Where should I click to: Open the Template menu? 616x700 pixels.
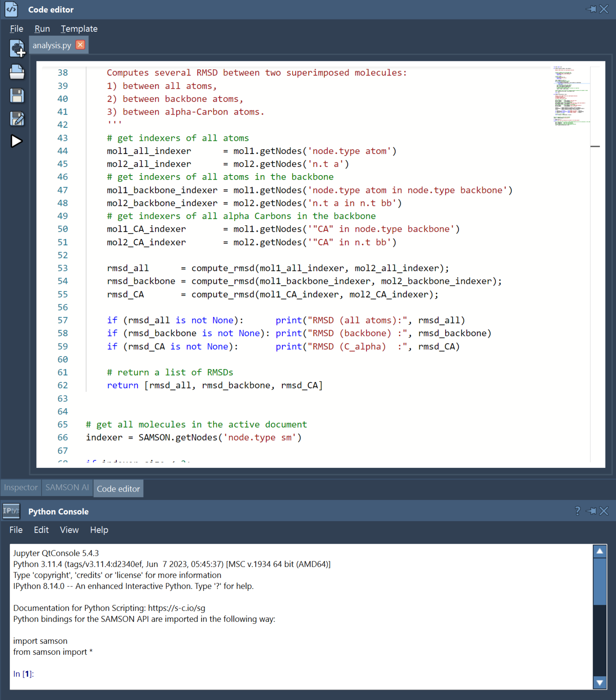[79, 28]
